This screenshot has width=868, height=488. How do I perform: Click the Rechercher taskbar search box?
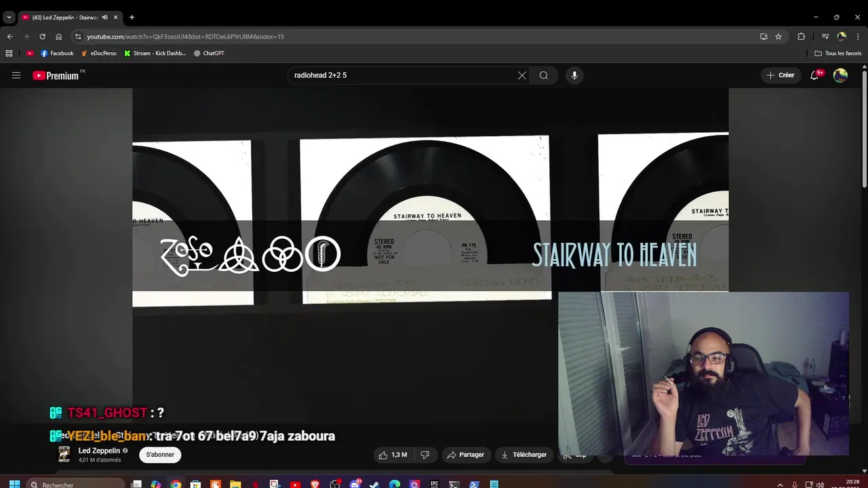pyautogui.click(x=76, y=484)
